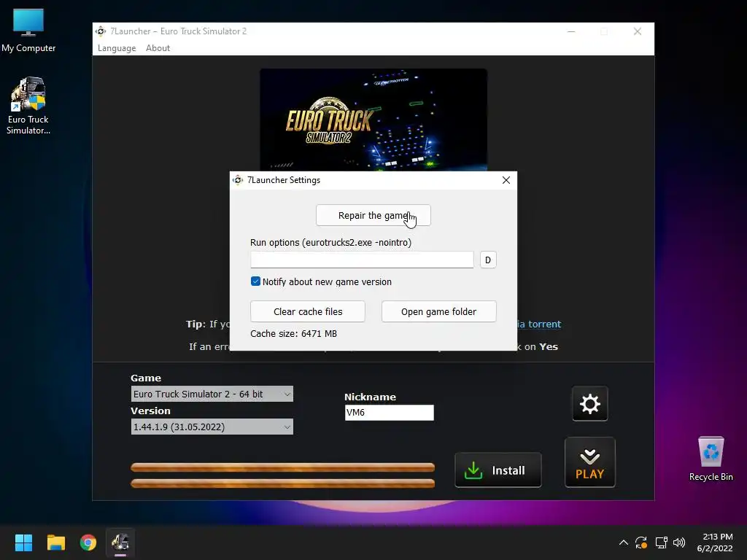
Task: Minimize the 7Launcher main window
Action: [571, 31]
